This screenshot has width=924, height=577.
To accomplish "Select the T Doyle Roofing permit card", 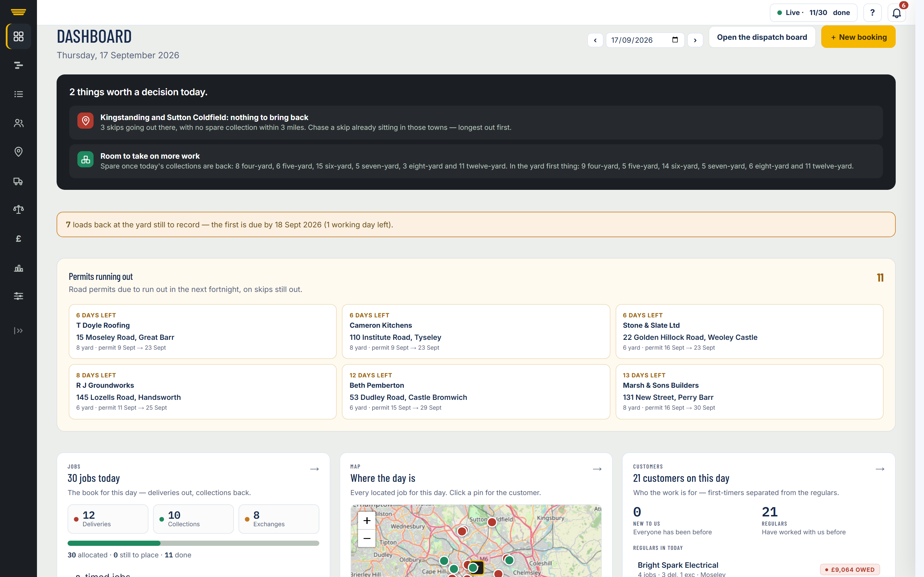I will click(202, 331).
